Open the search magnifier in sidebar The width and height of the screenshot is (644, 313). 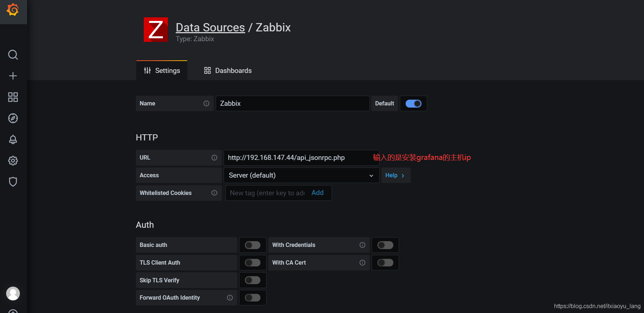13,55
